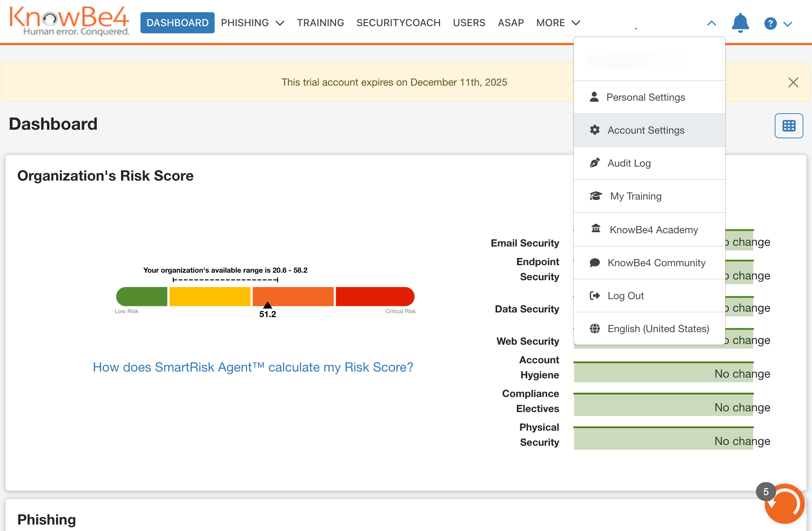Click the orange chat widget bubble
This screenshot has width=812, height=531.
(784, 504)
